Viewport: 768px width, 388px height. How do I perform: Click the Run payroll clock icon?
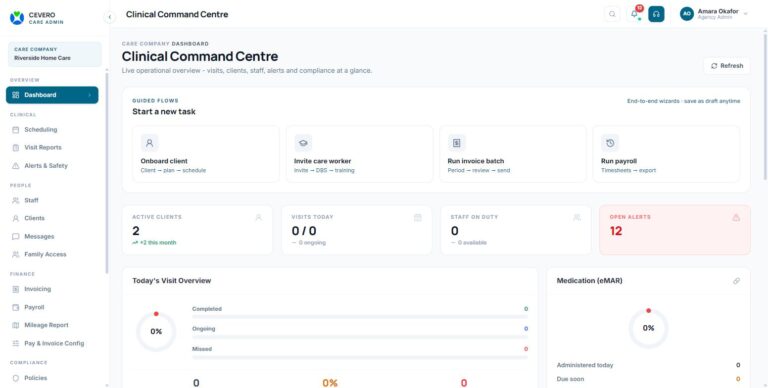pyautogui.click(x=610, y=143)
